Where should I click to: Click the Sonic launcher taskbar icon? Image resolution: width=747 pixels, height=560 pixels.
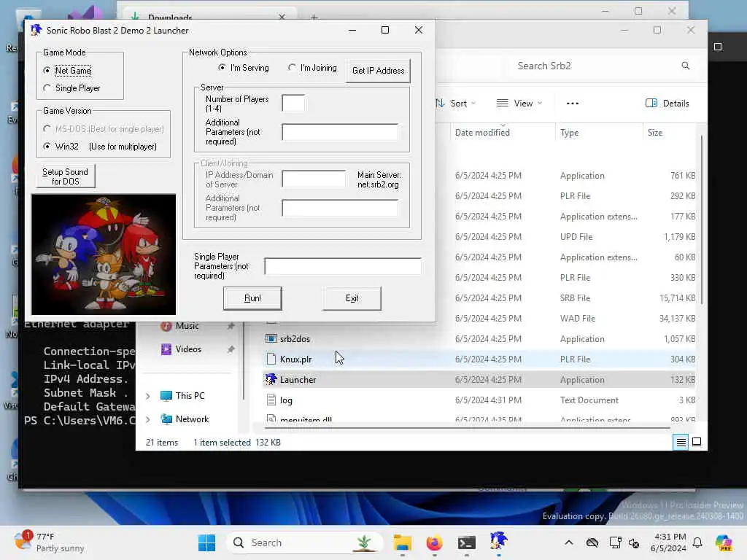(x=499, y=542)
